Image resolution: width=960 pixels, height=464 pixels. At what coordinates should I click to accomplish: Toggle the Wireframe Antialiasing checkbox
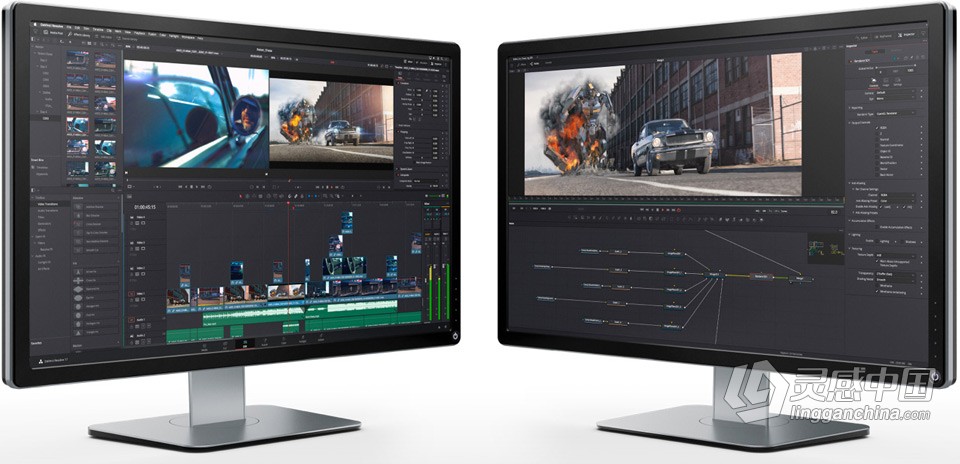tap(877, 291)
